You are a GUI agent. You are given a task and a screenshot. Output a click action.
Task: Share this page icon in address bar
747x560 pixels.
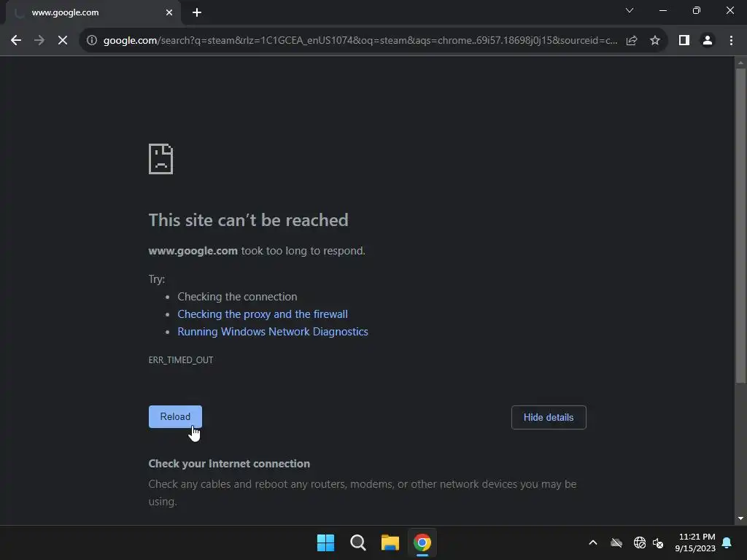tap(632, 41)
